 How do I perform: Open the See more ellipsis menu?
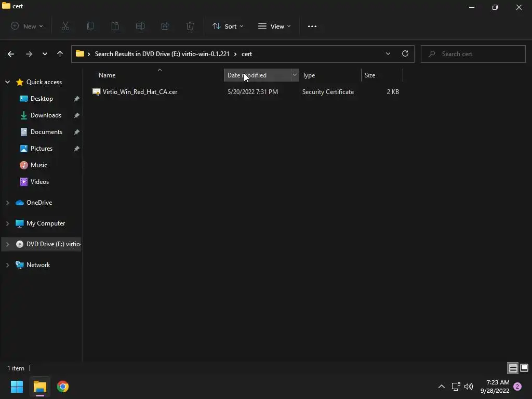(x=312, y=26)
